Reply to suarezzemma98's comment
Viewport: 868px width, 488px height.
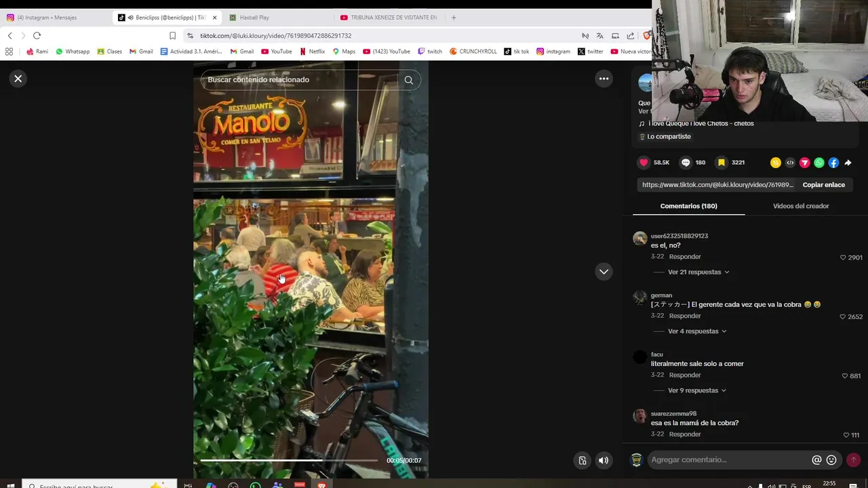[685, 434]
